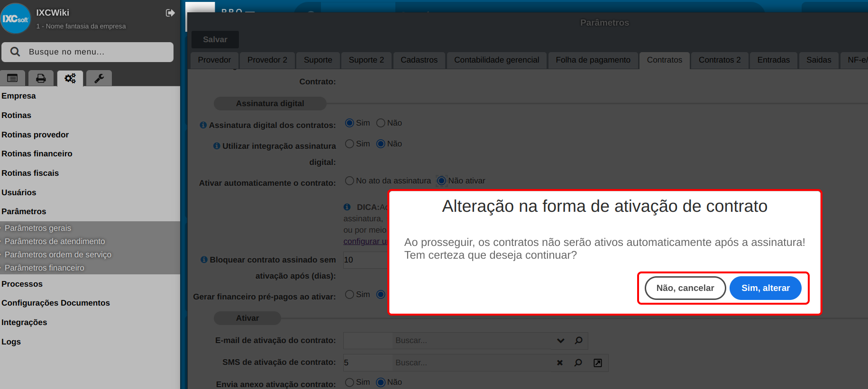The image size is (868, 389).
Task: Select Sim for Utilizar integração assinatura digital
Action: pos(349,144)
